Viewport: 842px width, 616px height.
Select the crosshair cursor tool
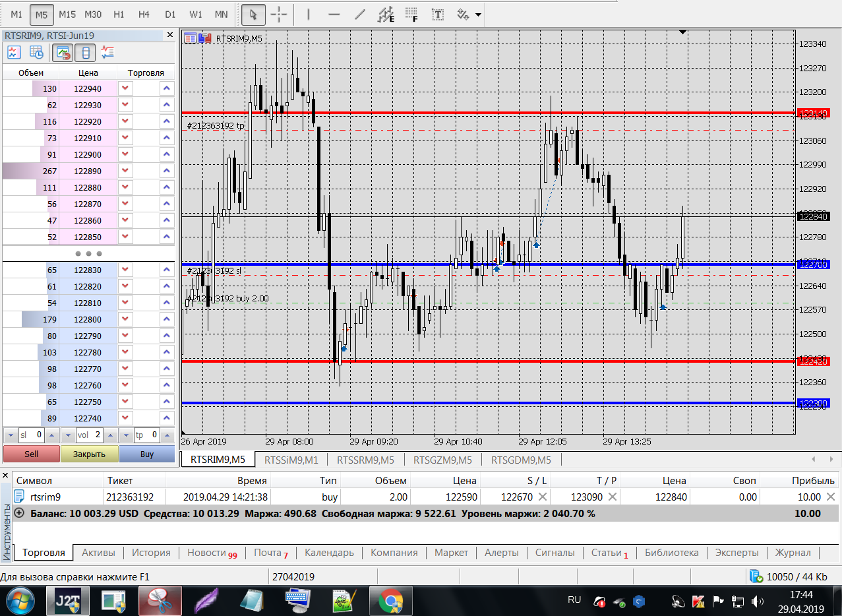(279, 14)
